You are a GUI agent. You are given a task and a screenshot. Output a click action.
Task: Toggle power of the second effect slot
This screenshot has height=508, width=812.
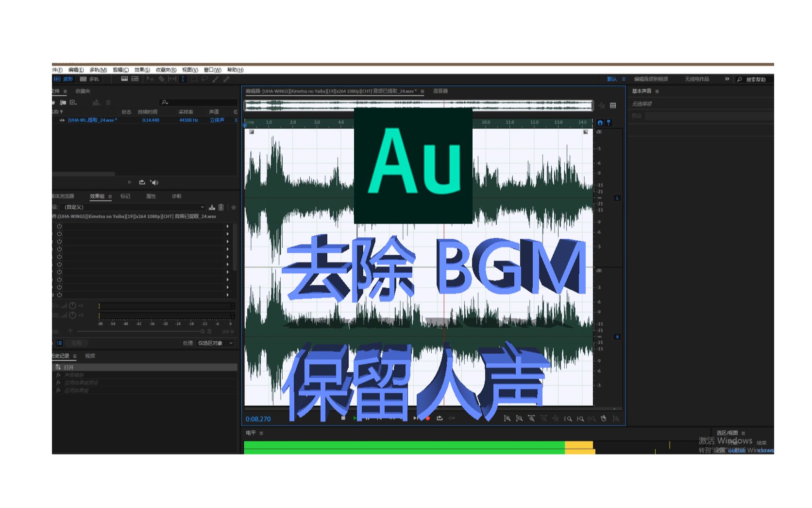[x=59, y=234]
